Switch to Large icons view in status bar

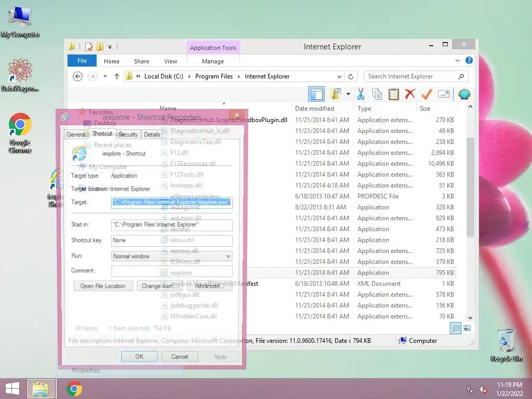coord(467,328)
